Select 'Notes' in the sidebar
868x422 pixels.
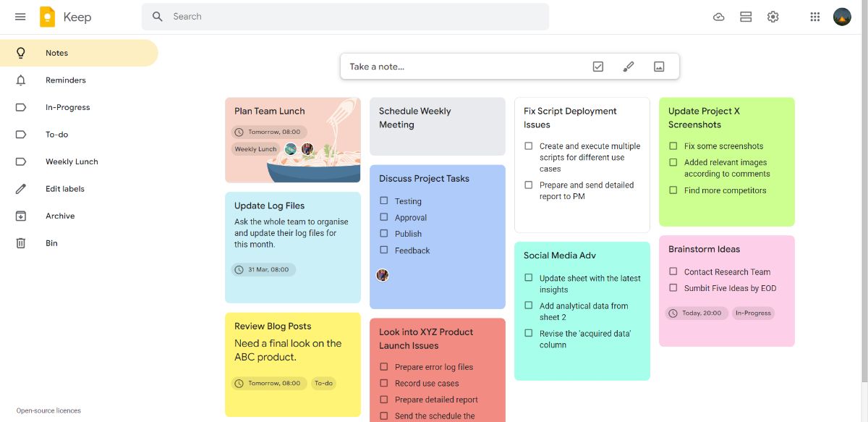point(56,53)
